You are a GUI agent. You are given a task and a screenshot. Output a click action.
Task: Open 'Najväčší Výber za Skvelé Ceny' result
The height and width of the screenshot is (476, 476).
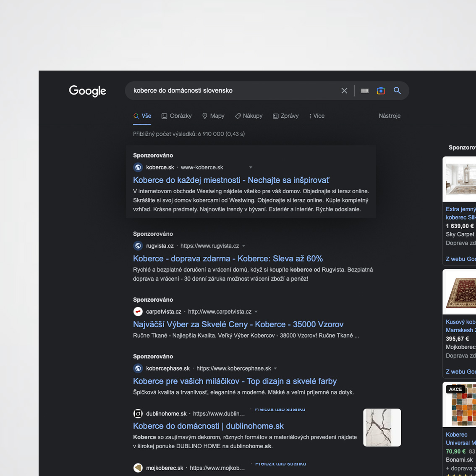tap(238, 324)
